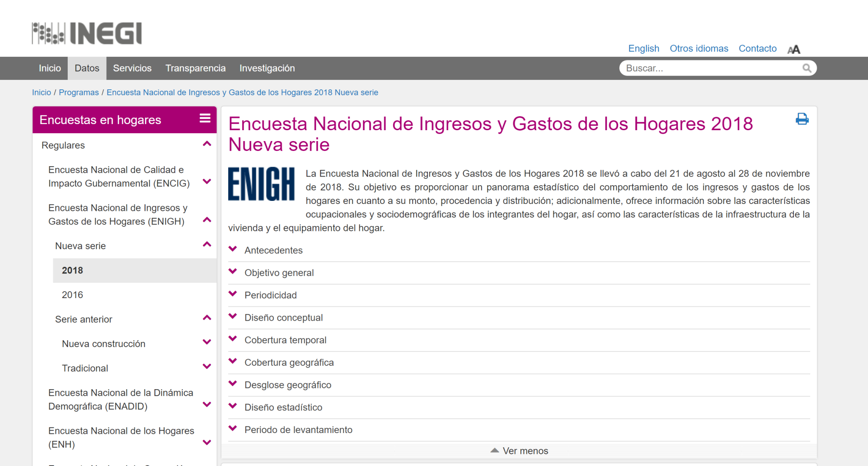This screenshot has width=868, height=466.
Task: Click Ver menos to collapse list
Action: tap(519, 451)
